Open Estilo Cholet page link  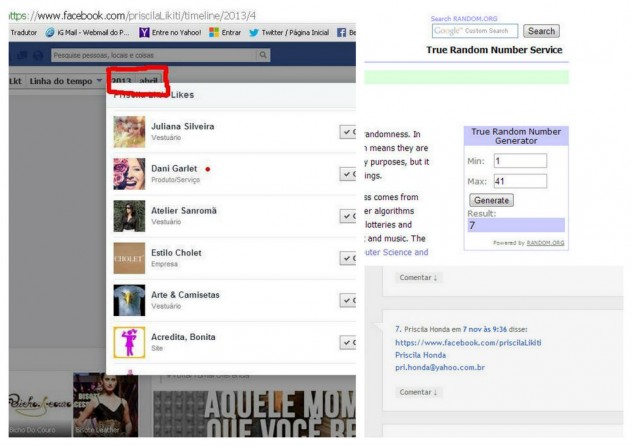tap(176, 253)
